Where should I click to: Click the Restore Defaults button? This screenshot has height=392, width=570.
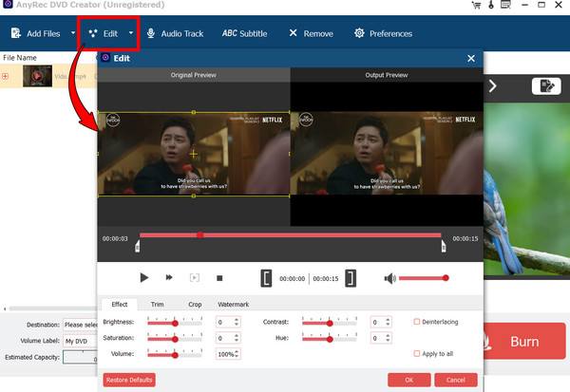click(129, 380)
